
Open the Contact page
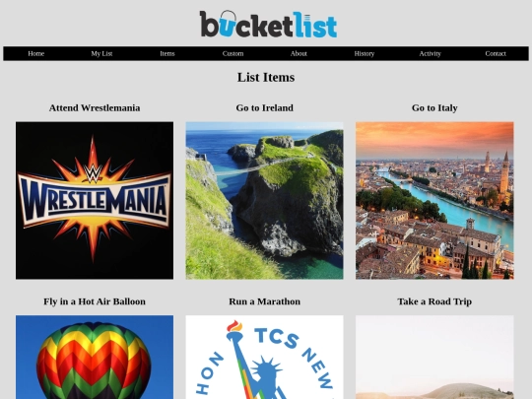(x=496, y=53)
